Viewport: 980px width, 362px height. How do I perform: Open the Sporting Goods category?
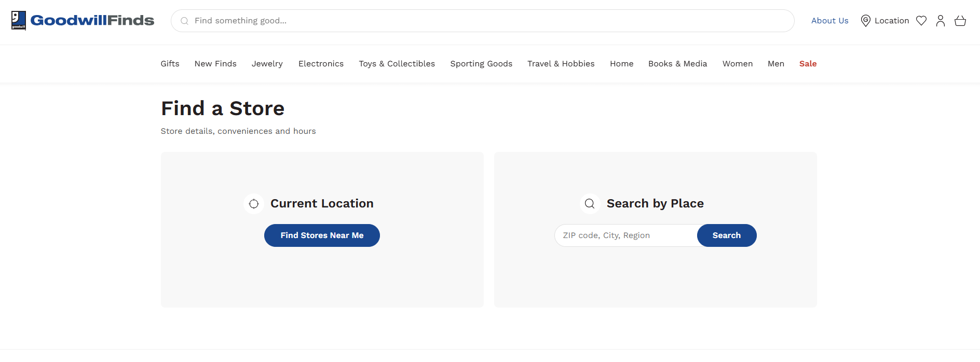click(481, 64)
